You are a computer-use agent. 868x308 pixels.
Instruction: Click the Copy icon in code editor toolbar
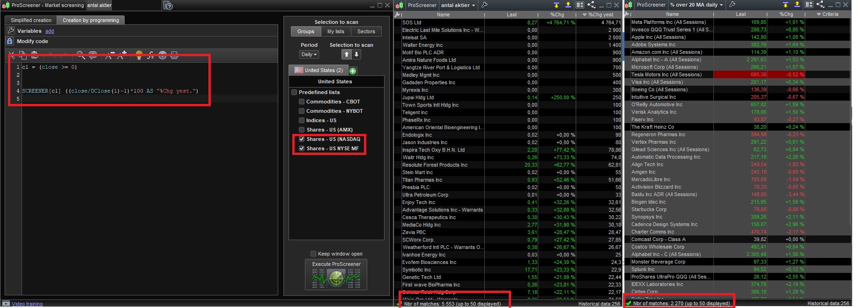point(22,55)
